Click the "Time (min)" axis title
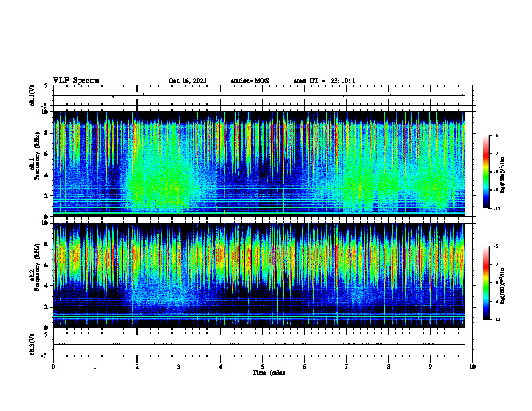 tap(269, 373)
